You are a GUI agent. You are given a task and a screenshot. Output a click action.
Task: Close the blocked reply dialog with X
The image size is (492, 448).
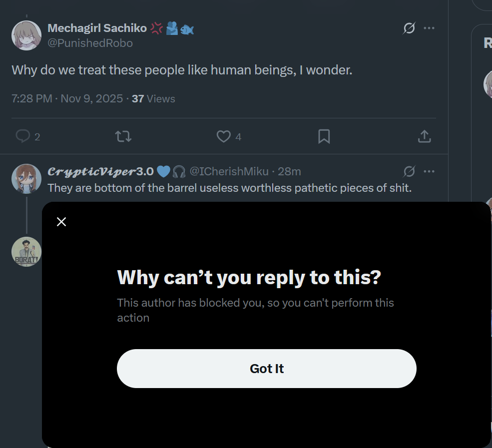pyautogui.click(x=61, y=222)
